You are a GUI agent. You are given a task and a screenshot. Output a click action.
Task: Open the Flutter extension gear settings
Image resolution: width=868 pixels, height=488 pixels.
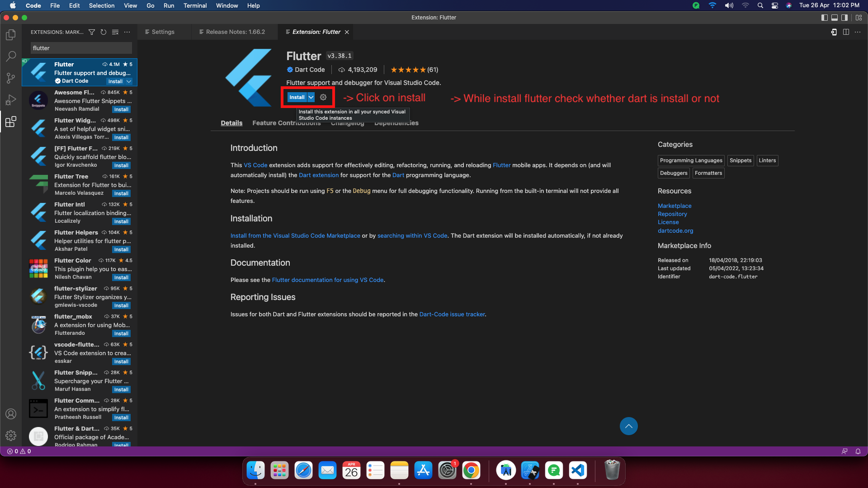pyautogui.click(x=323, y=97)
